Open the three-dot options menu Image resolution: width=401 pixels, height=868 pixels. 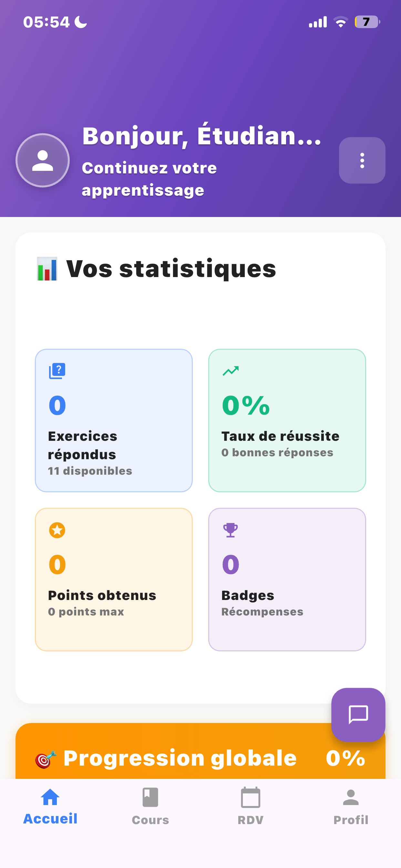362,160
